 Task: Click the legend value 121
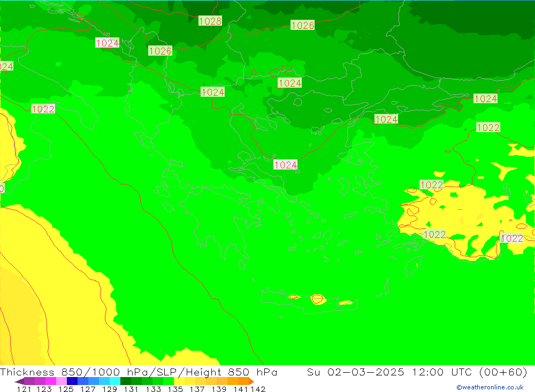24,389
